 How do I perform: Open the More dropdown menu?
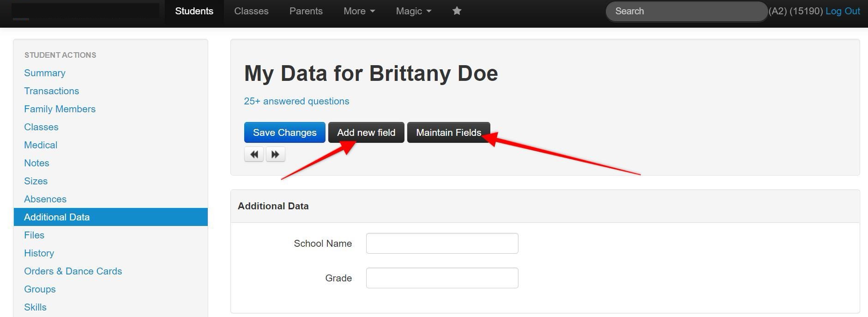(359, 11)
